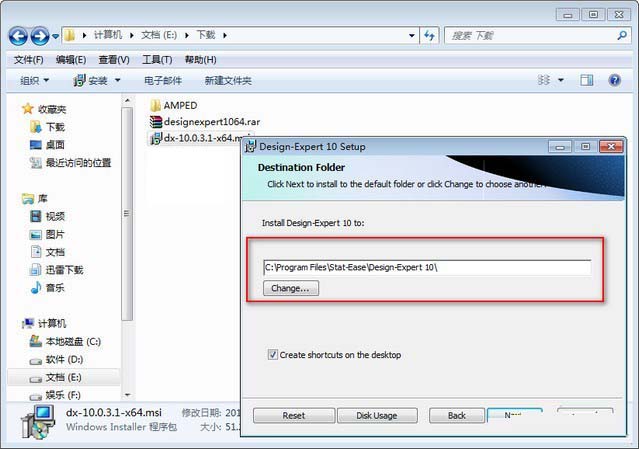639x449 pixels.
Task: Click the Reset button in Setup
Action: point(294,416)
